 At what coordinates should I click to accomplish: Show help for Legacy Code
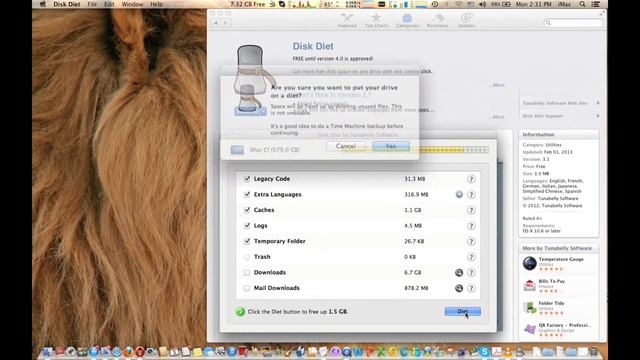tap(471, 179)
